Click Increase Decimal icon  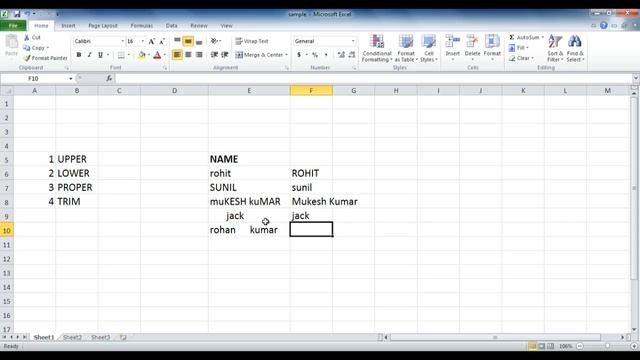[341, 55]
